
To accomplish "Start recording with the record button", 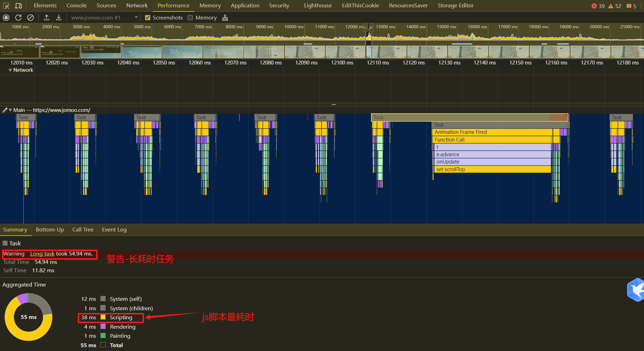I will 6,17.
